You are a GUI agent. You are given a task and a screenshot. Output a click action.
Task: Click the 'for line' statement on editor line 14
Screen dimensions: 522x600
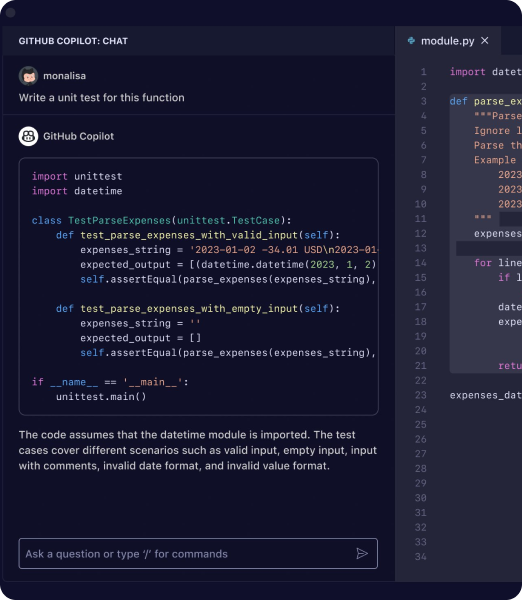498,263
